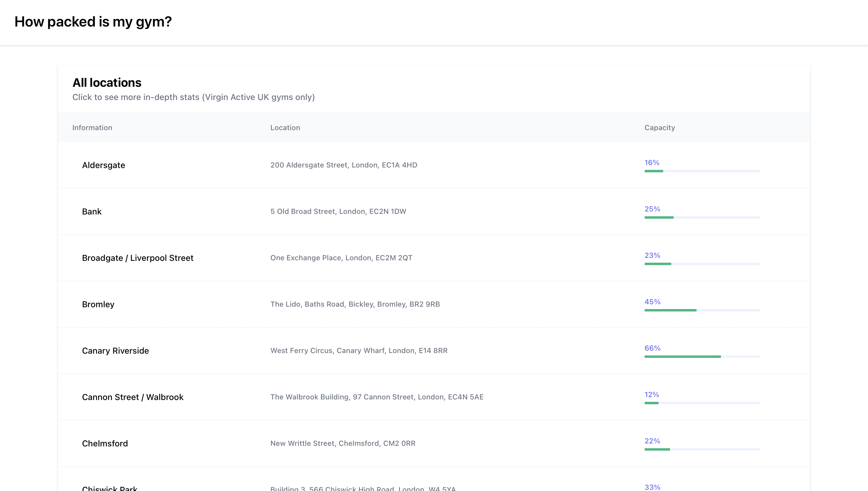Screen dimensions: 868x491
Task: Click the 12% value for Cannon Street
Action: tap(651, 395)
